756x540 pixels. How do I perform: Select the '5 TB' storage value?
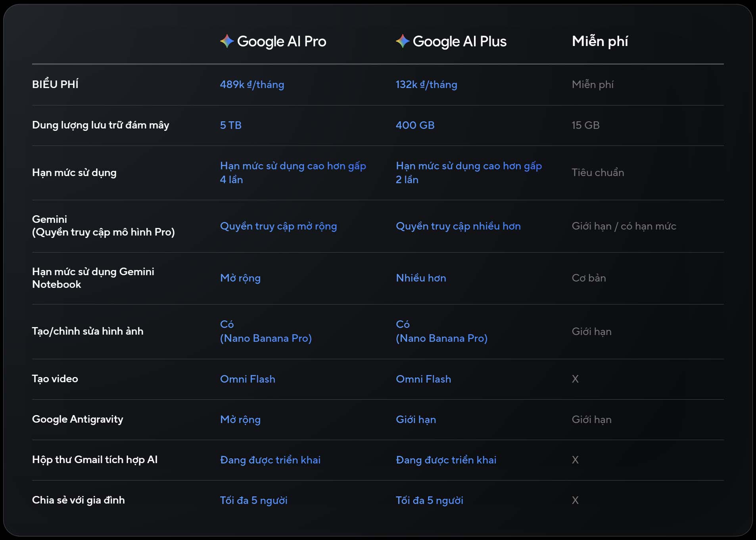point(231,125)
